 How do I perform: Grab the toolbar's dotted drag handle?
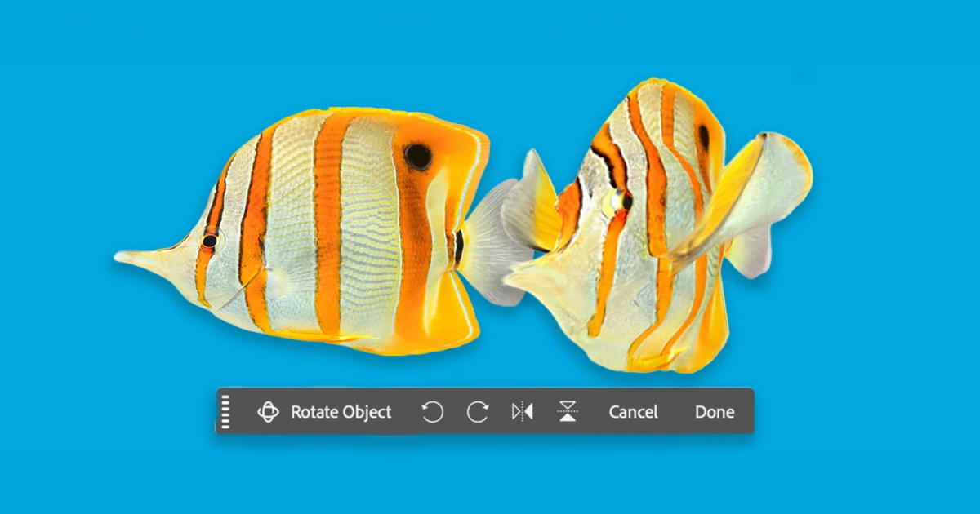(225, 412)
